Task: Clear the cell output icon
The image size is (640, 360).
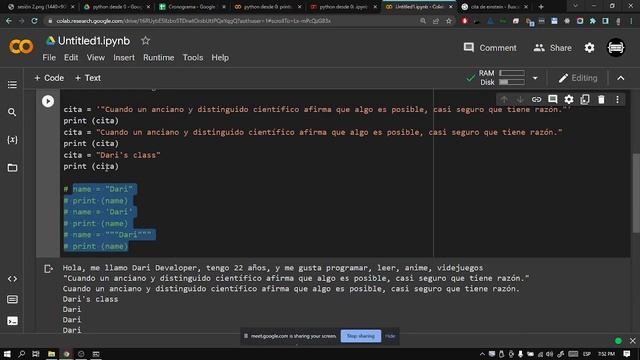Action: 48,269
